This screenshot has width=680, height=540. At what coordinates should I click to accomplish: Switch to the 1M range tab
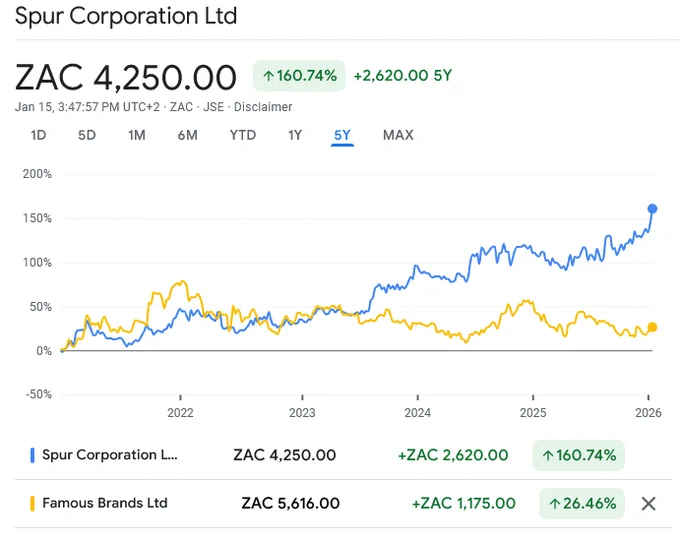coord(137,135)
